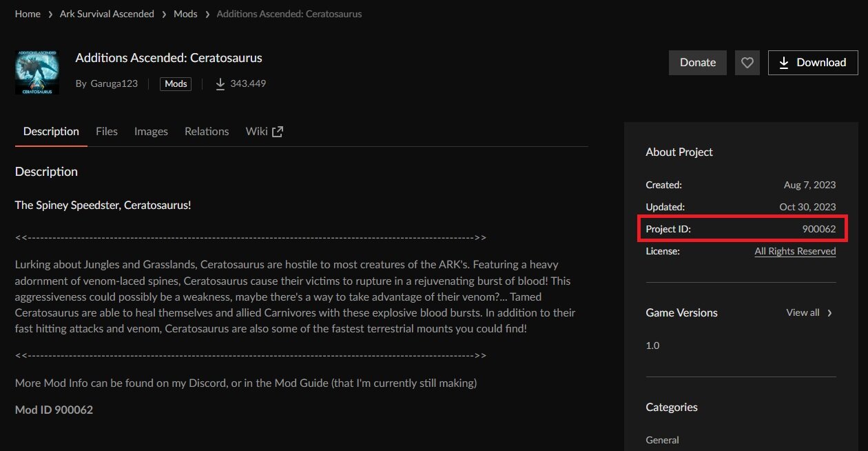The image size is (868, 451).
Task: Open author Garuga123's profile
Action: tap(114, 83)
